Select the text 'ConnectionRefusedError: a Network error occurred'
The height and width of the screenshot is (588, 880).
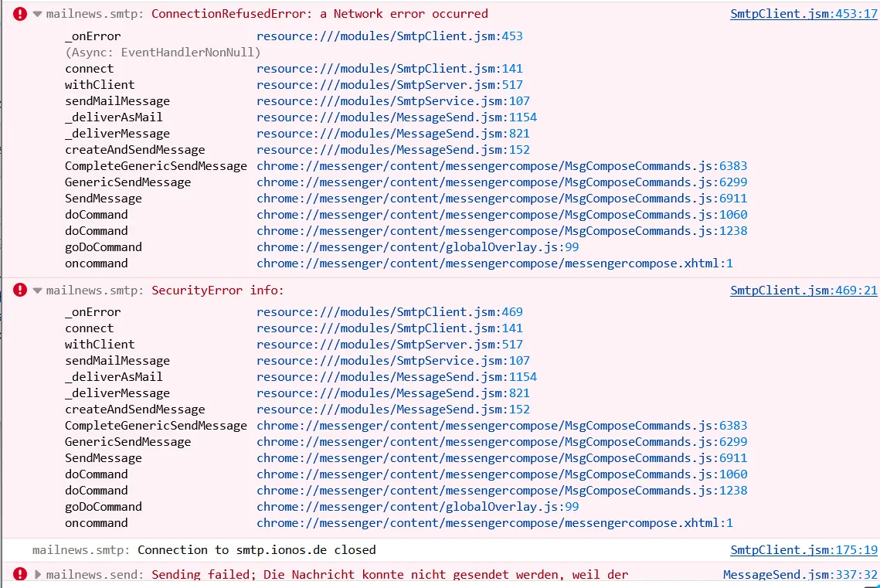pos(320,13)
